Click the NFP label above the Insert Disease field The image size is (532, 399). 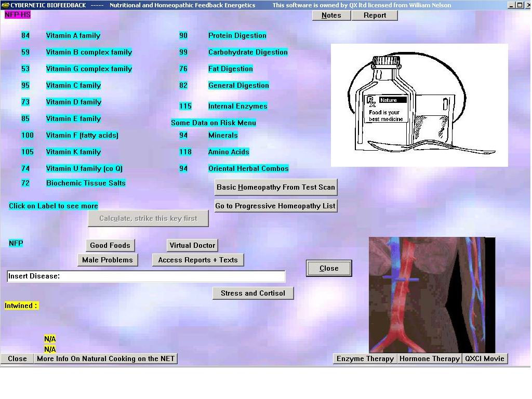[x=16, y=243]
